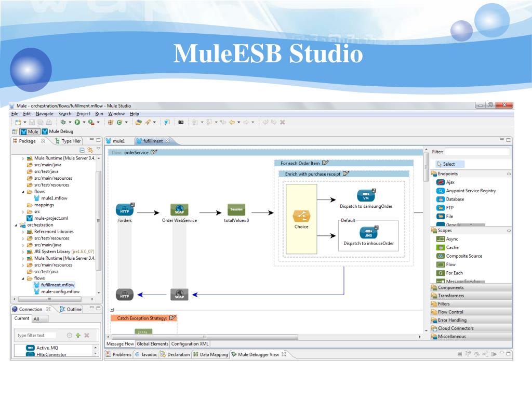
Task: Switch to the Configuration XML tab
Action: pos(190,344)
